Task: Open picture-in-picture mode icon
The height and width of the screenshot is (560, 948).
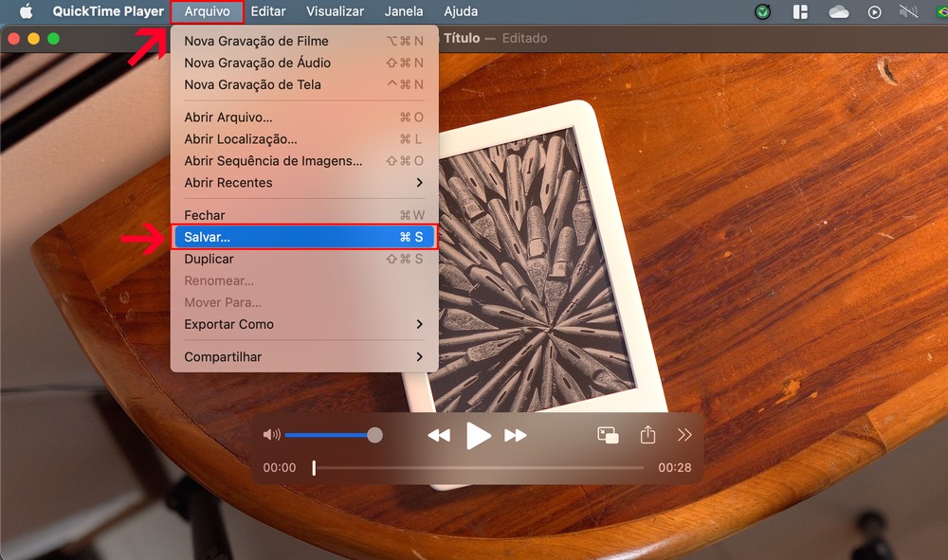Action: click(608, 435)
